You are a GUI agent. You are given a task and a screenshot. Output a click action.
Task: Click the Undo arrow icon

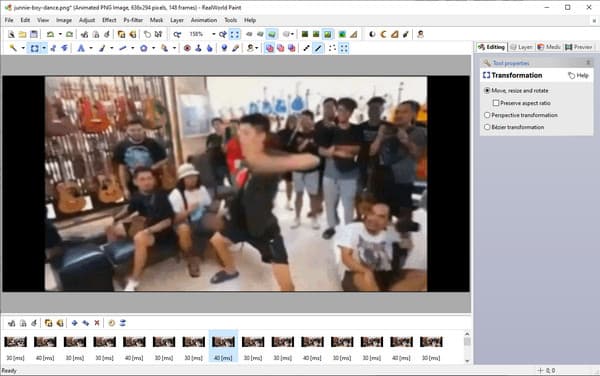coord(50,34)
